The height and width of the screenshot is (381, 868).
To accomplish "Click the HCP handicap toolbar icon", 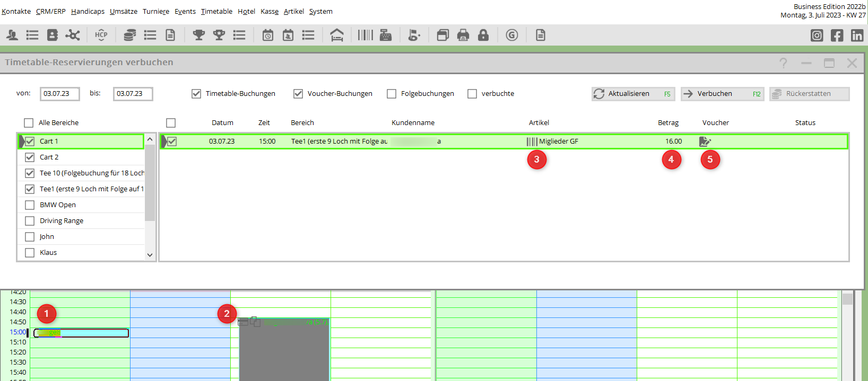I will [101, 35].
